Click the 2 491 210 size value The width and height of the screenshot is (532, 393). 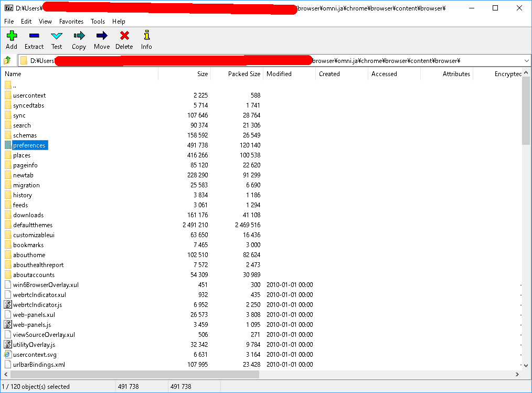point(195,225)
